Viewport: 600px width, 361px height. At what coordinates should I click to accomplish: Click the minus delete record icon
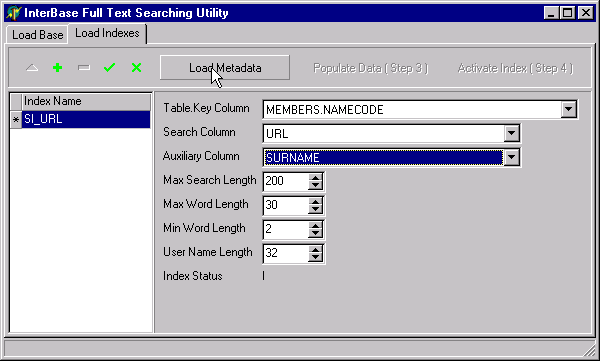[83, 68]
